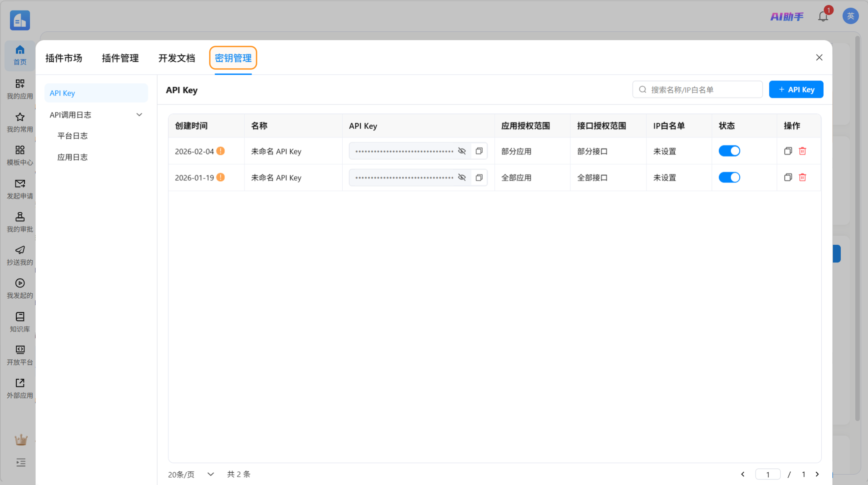The height and width of the screenshot is (485, 868).
Task: Copy the 2026-02-04 API Key value
Action: coord(479,151)
